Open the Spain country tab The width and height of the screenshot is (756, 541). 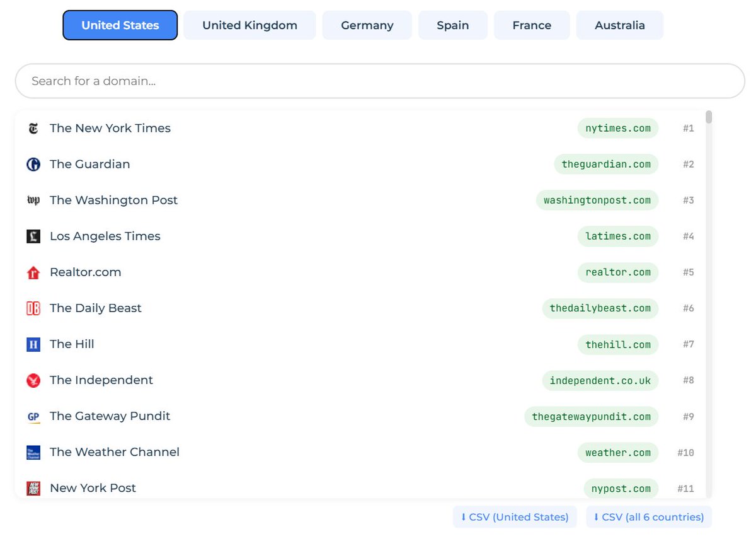453,25
